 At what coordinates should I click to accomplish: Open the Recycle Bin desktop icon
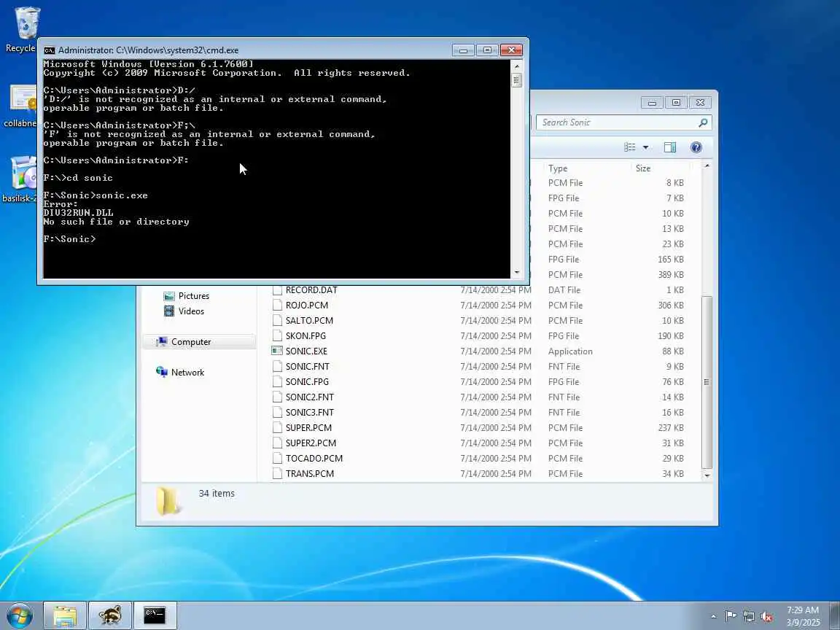[26, 24]
